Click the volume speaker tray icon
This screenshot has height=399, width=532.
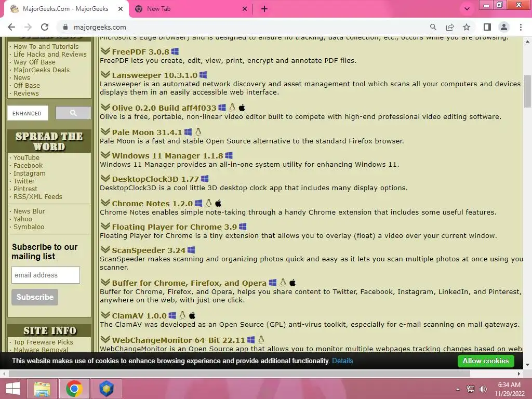(483, 389)
